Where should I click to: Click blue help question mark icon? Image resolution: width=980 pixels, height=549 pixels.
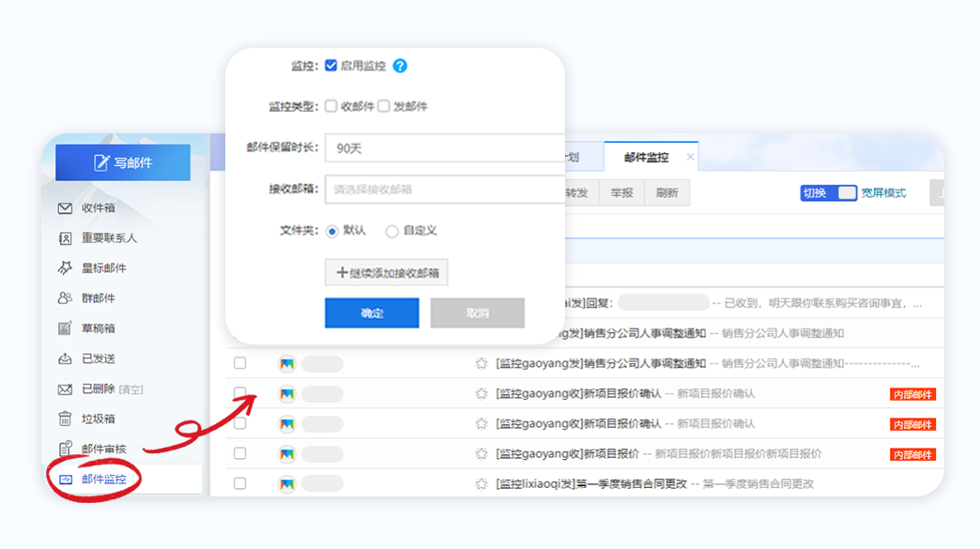point(400,66)
